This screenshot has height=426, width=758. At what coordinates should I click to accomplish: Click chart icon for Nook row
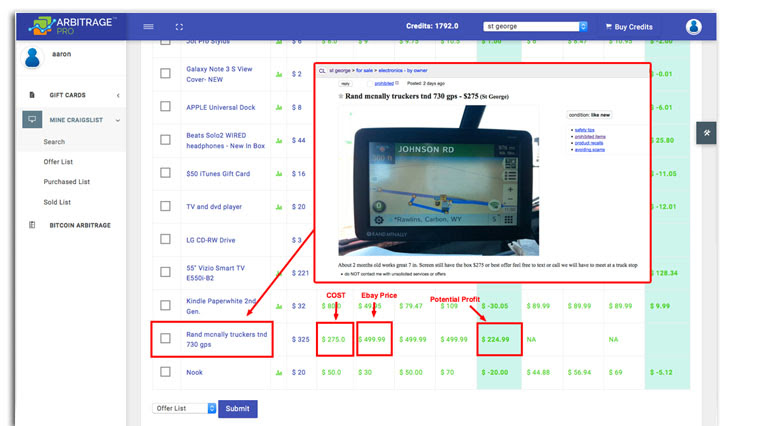[x=279, y=373]
